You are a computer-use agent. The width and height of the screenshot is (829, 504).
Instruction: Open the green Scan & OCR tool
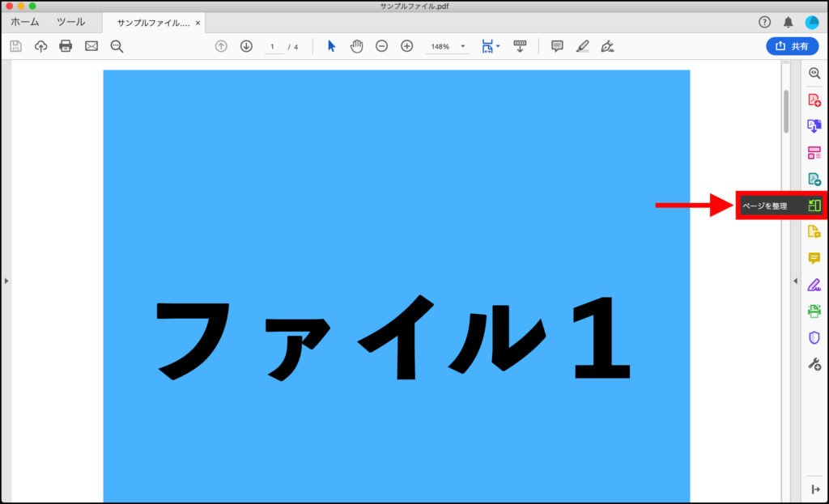coord(814,311)
